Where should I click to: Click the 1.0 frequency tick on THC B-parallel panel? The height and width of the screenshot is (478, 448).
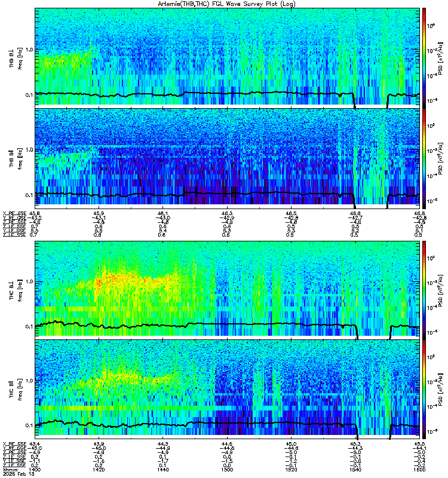pos(29,381)
